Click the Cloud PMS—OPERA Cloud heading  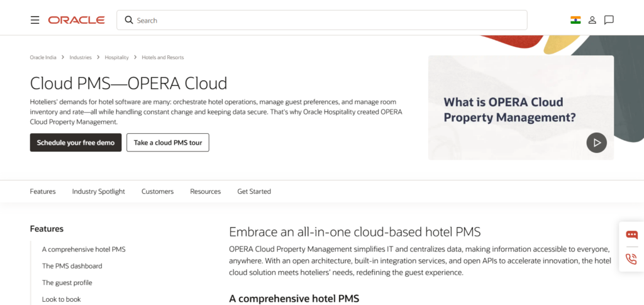point(128,84)
